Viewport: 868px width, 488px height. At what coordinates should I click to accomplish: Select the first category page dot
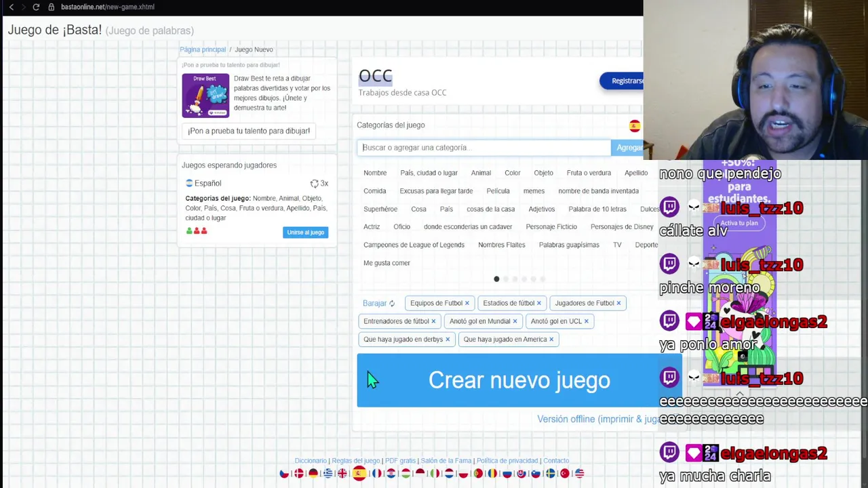pos(496,279)
